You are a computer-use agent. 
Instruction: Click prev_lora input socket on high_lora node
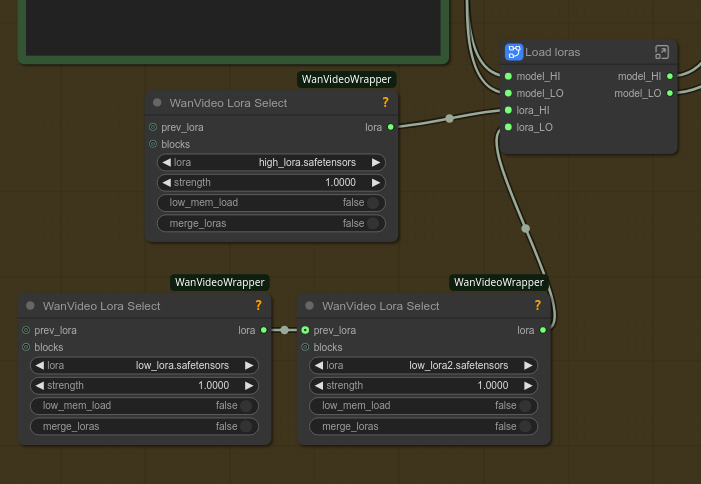coord(153,127)
